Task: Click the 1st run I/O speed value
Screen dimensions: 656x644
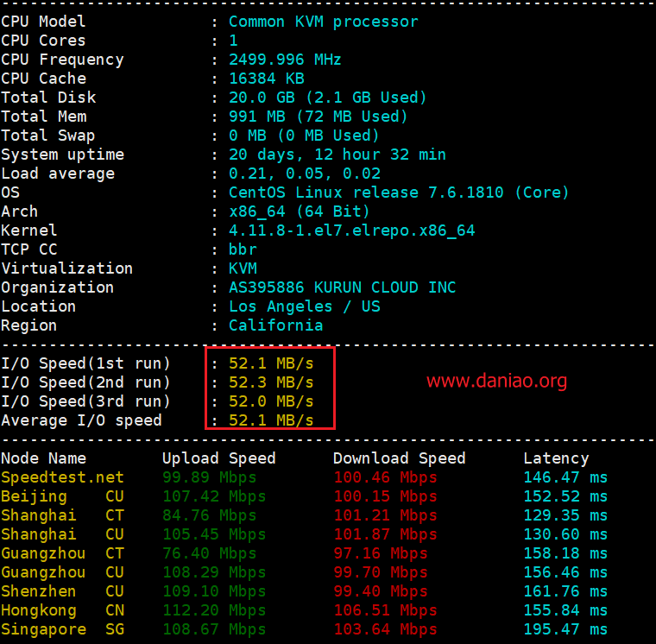Action: coord(271,363)
